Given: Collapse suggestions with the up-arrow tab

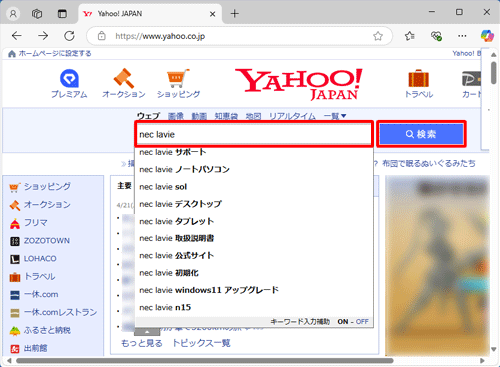Looking at the screenshot, I should (x=147, y=332).
